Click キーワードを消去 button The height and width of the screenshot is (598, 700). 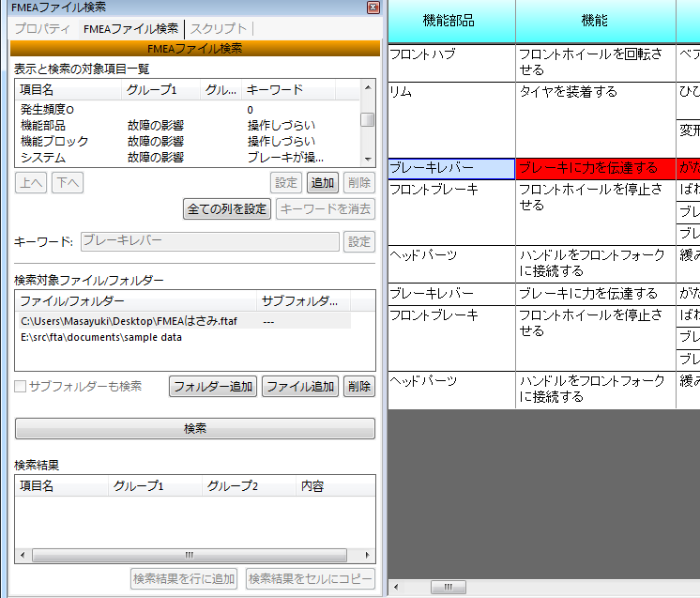(x=326, y=209)
